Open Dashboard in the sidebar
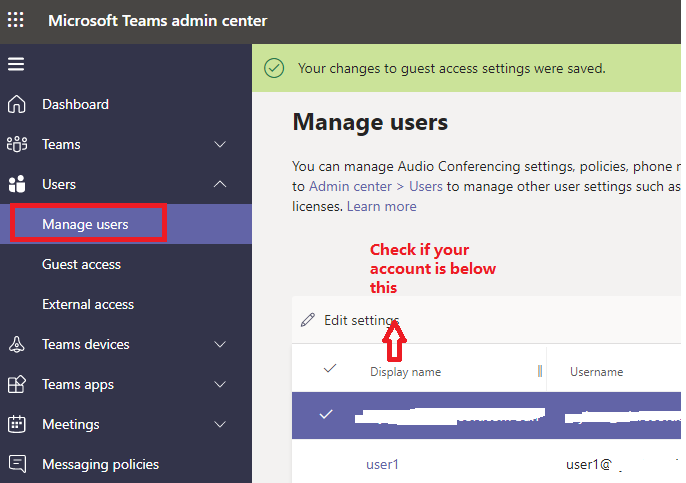Viewport: 686px width, 483px height. [75, 104]
